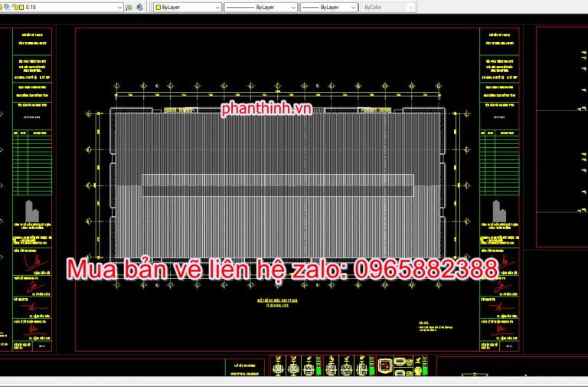
Task: Click the horizontal scrollbar at the bottom
Action: point(294,381)
